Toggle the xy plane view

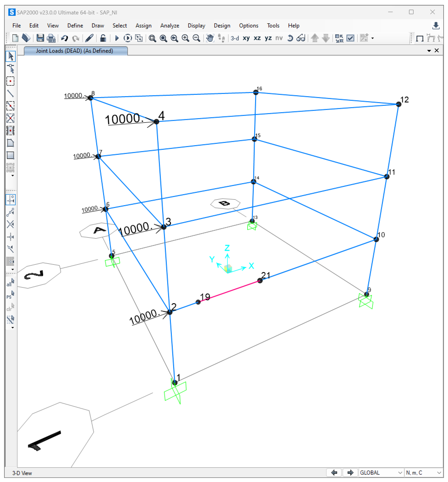246,38
